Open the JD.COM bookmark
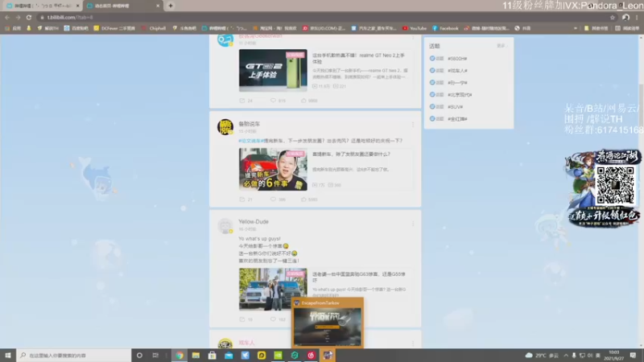This screenshot has height=362, width=644. click(324, 28)
